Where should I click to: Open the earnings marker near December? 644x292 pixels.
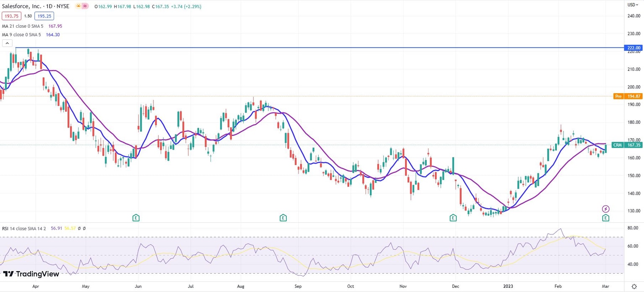[453, 218]
